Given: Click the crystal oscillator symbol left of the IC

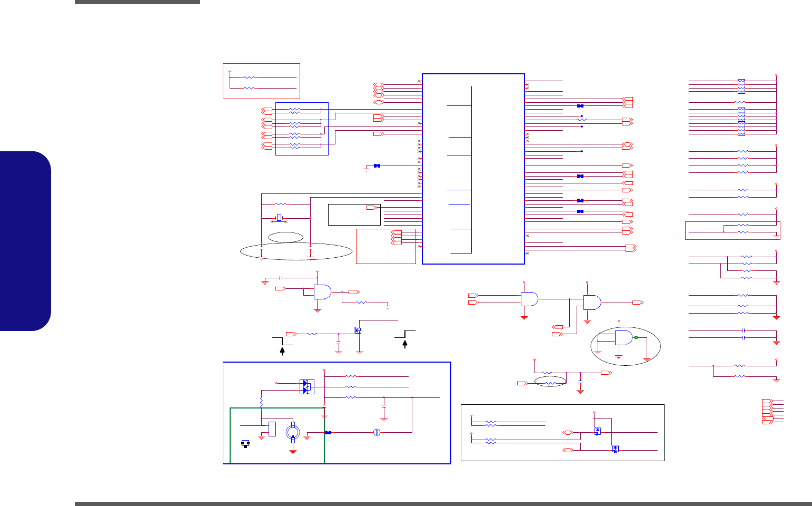Looking at the screenshot, I should point(280,218).
